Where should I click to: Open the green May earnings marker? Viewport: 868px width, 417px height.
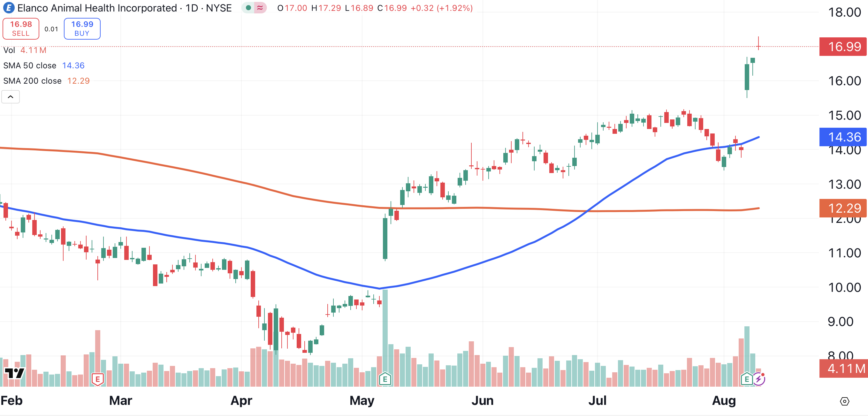click(385, 379)
